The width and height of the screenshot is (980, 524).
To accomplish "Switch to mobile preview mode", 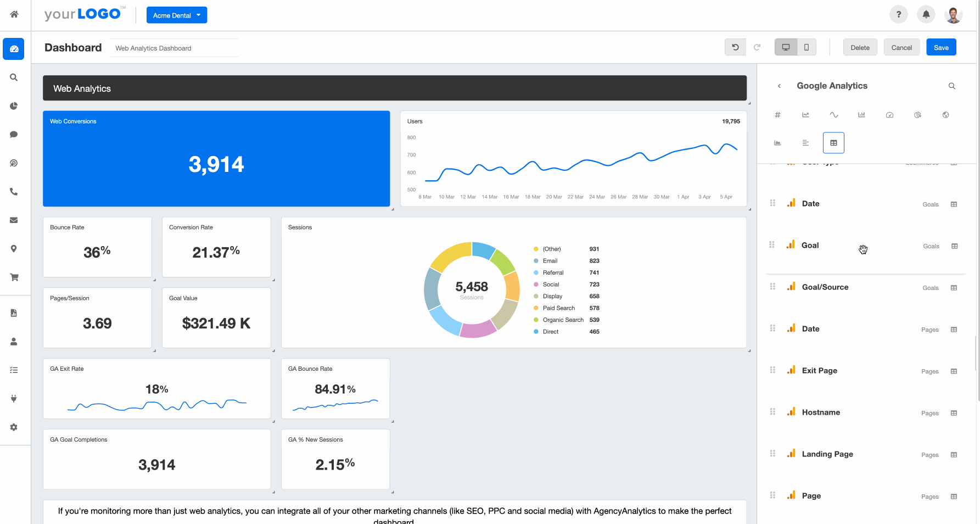I will click(x=806, y=47).
